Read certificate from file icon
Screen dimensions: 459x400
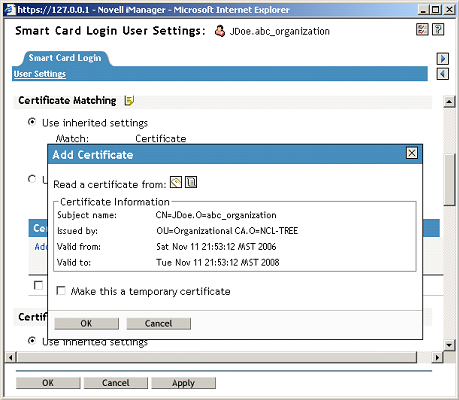tap(191, 182)
